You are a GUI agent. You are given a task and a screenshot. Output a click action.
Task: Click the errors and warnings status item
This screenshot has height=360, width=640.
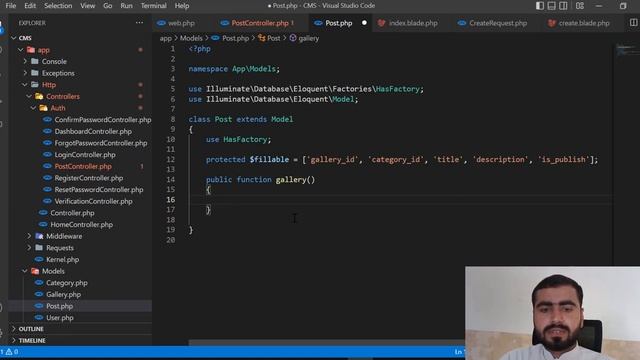click(x=9, y=352)
